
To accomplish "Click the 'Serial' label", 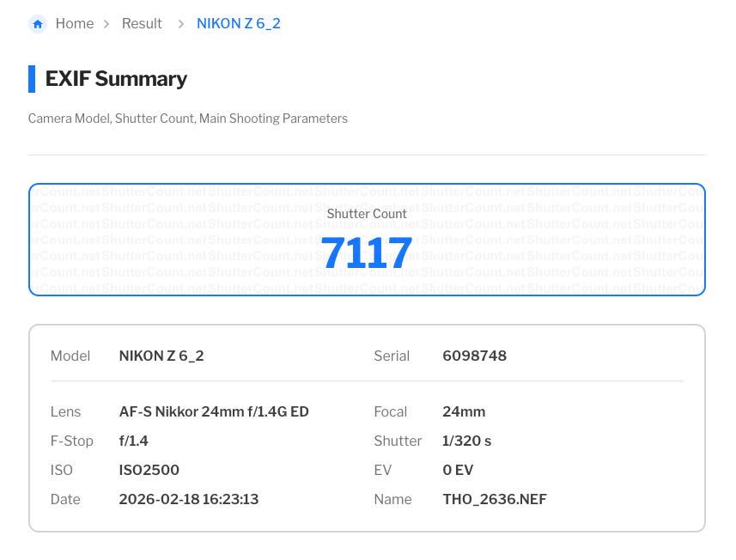I will click(392, 356).
